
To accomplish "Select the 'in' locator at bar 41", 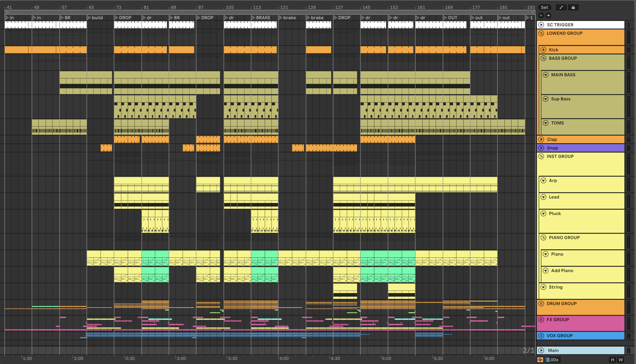I will [x=9, y=18].
